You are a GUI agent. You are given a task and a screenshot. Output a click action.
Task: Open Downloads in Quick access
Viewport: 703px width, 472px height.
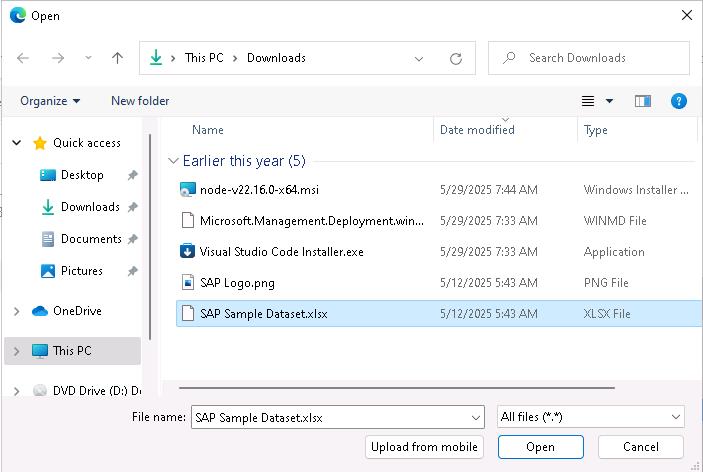[90, 207]
